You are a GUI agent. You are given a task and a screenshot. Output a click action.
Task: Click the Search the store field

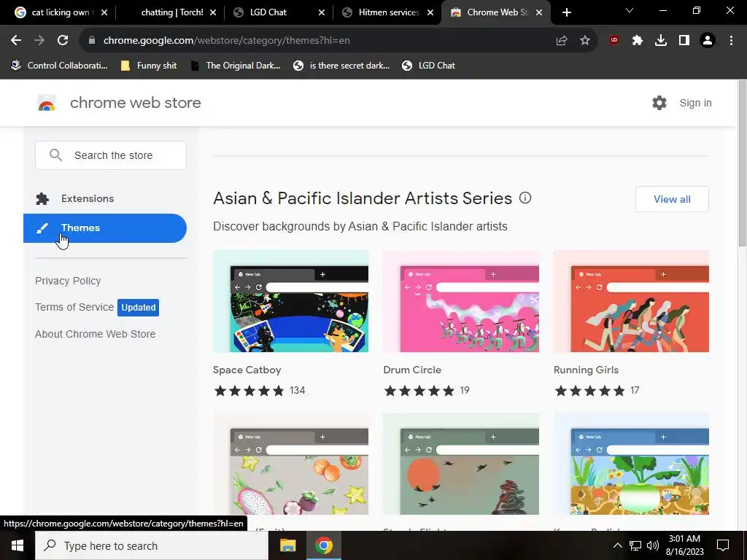[111, 155]
